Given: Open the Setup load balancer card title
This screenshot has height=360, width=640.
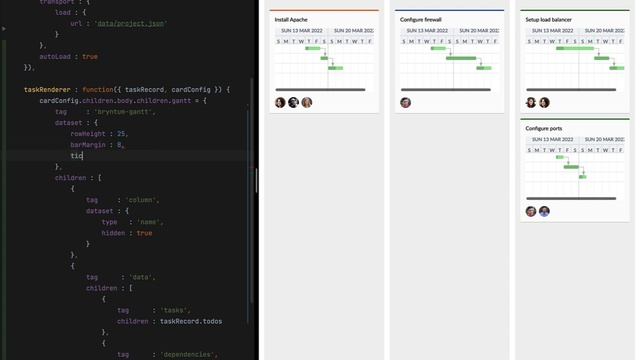Looking at the screenshot, I should (x=548, y=20).
